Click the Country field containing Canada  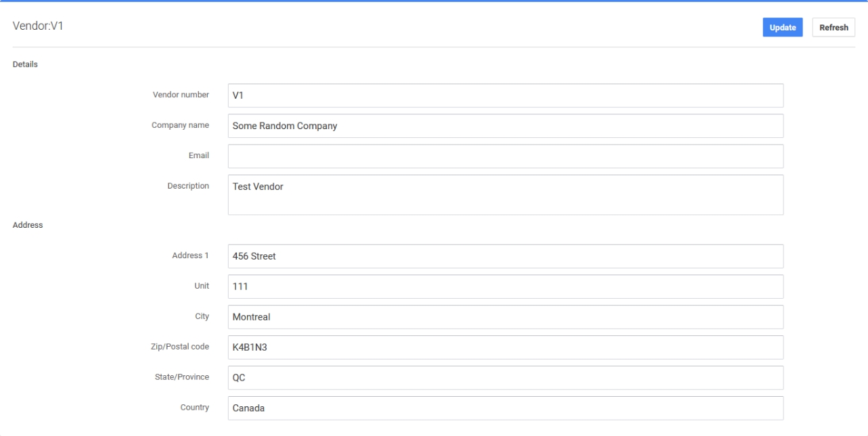click(505, 408)
